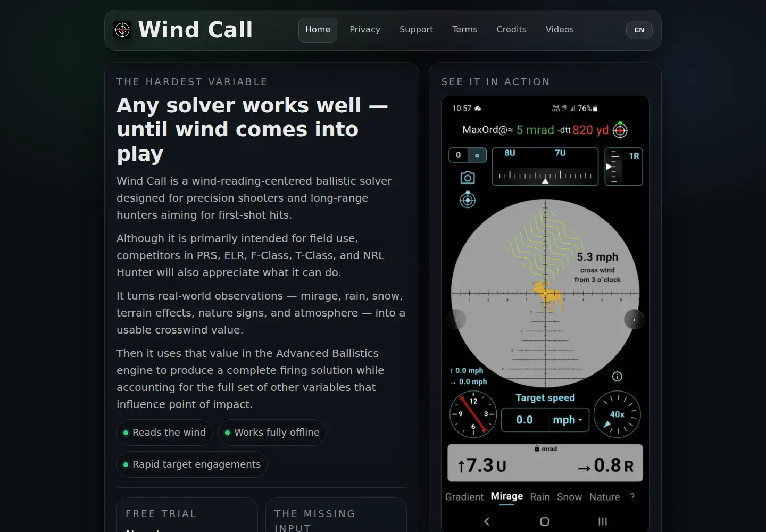Click the "Works fully offline" chip

[x=272, y=433]
